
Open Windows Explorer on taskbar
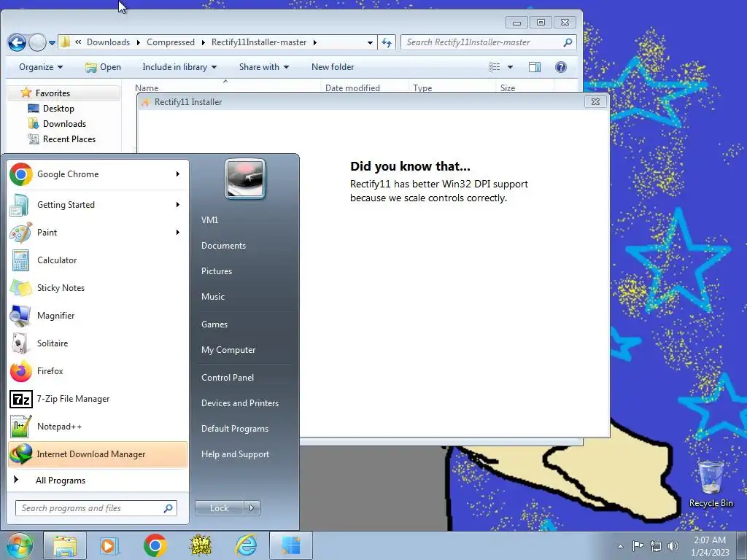65,545
